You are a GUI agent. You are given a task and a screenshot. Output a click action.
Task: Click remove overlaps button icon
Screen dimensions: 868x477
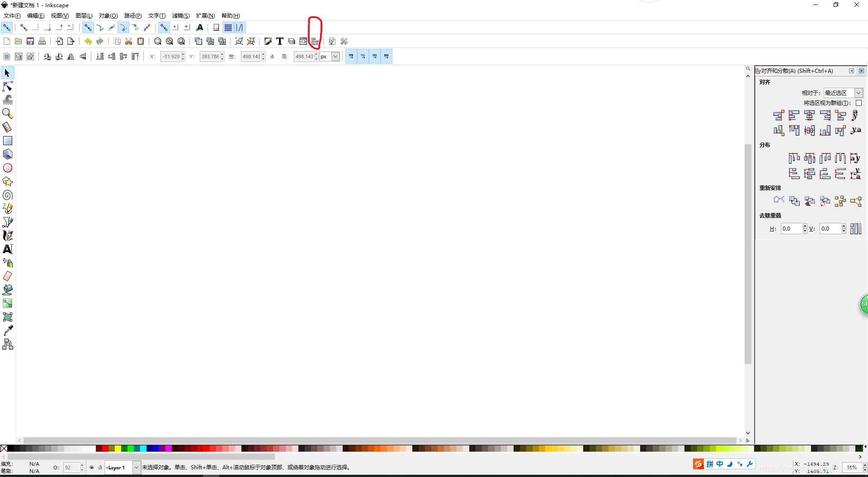855,229
